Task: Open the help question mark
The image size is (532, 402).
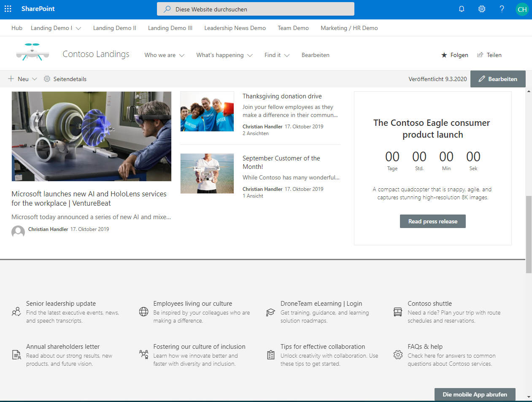Action: tap(502, 9)
